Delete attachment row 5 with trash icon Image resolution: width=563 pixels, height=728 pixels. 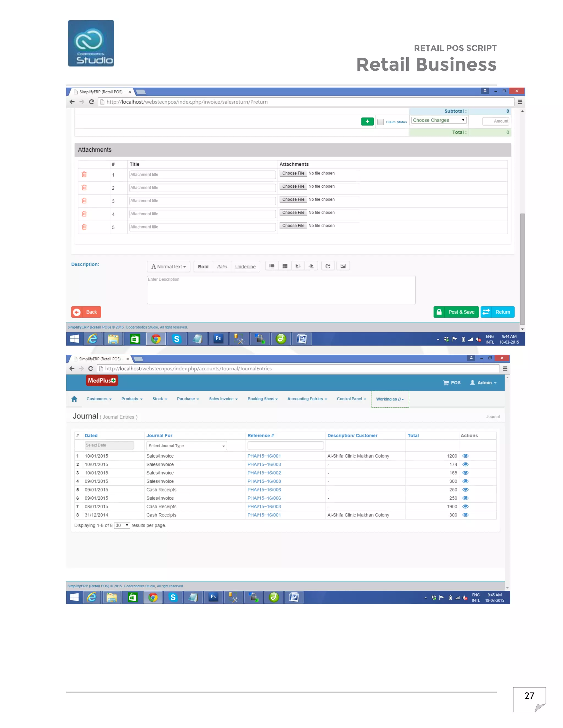pyautogui.click(x=84, y=227)
